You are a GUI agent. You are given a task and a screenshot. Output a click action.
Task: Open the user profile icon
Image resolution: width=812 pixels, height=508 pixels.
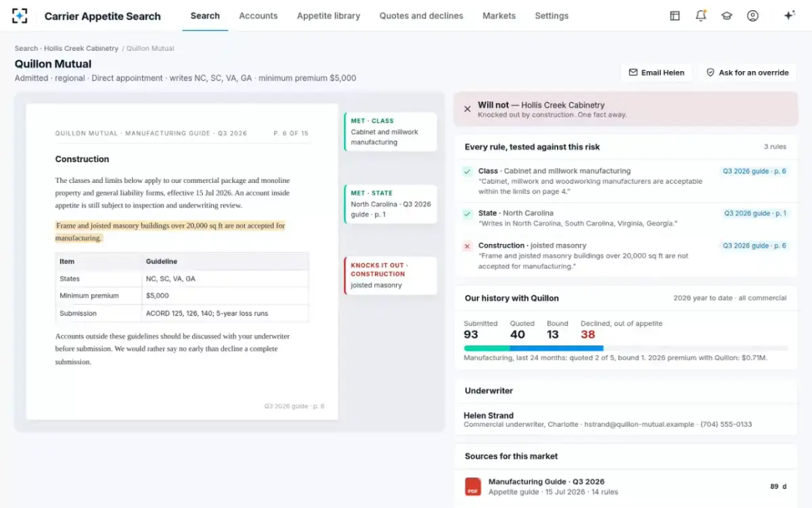(x=752, y=16)
